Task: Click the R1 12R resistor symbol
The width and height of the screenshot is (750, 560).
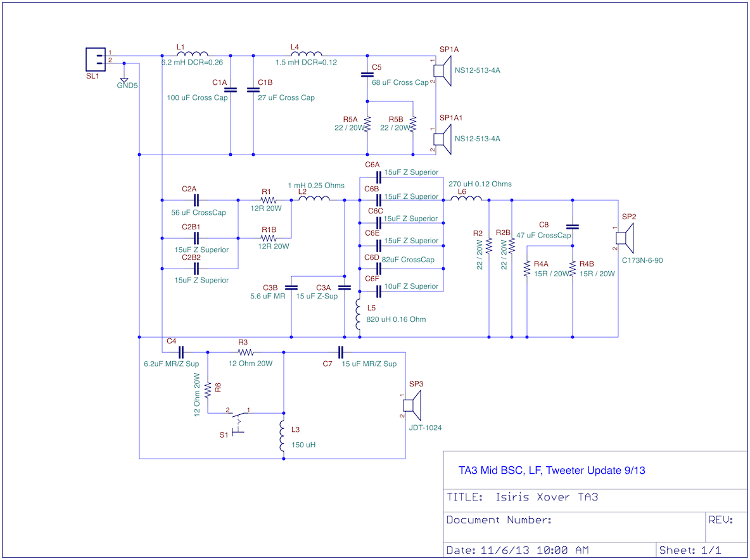Action: 269,200
